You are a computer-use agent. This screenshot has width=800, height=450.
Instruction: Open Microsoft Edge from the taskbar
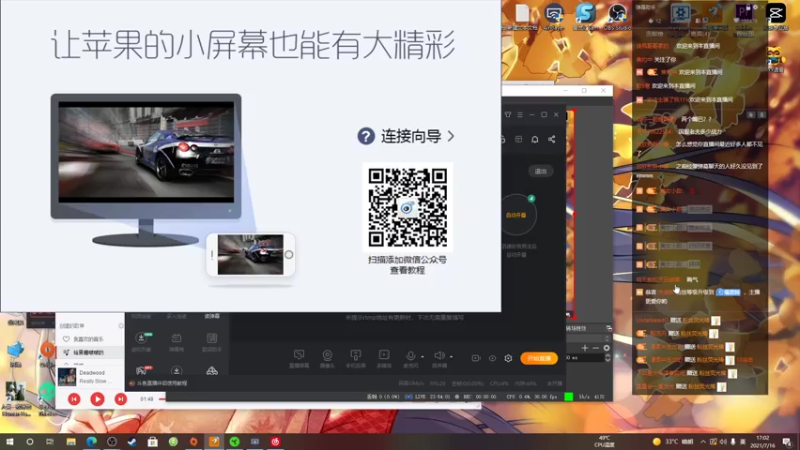[91, 441]
